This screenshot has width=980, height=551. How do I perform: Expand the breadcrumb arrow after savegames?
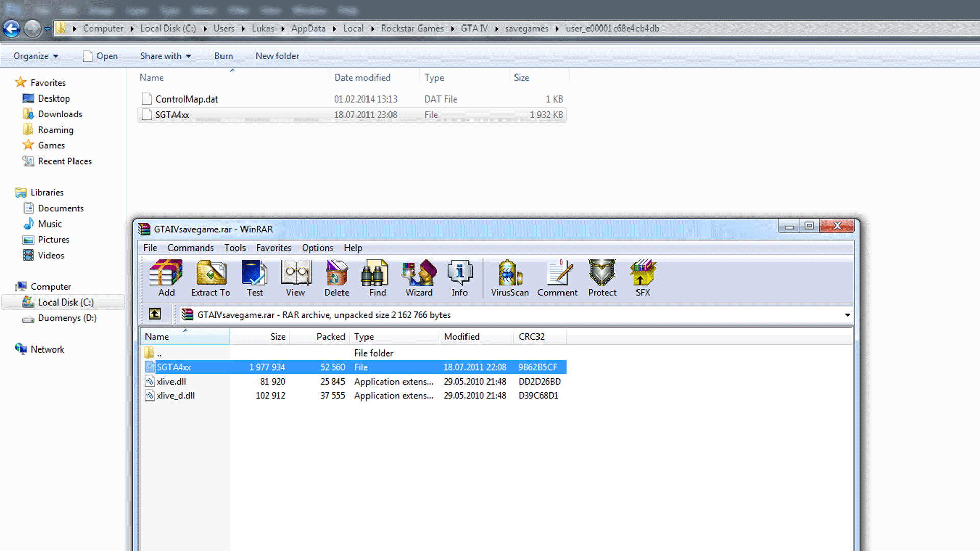coord(557,29)
